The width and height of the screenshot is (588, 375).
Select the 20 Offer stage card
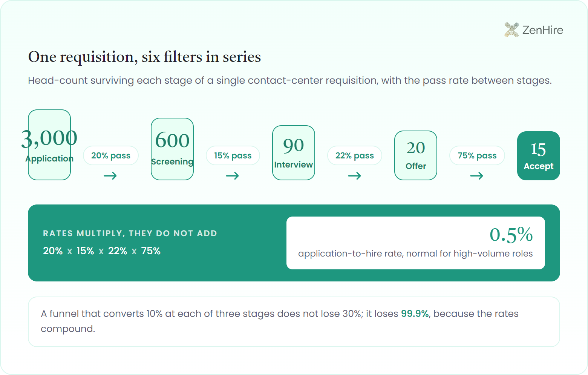click(x=416, y=155)
